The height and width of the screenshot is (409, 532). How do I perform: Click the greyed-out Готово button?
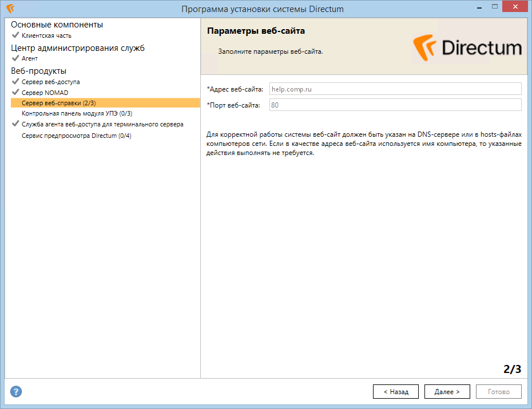(498, 392)
